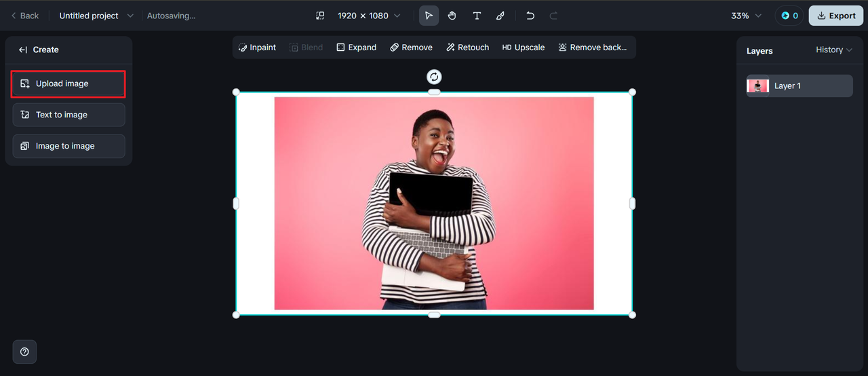Viewport: 868px width, 376px height.
Task: Click the canvas resize icon beside 1920 × 1080
Action: click(320, 16)
